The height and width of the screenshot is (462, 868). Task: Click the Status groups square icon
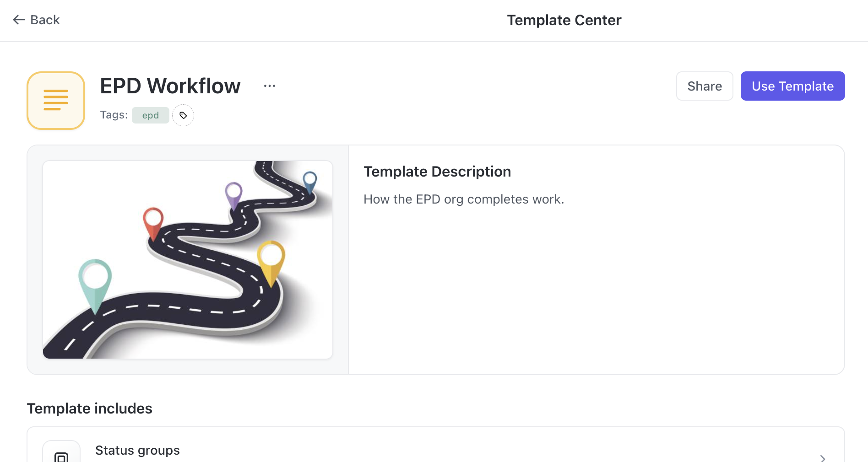(61, 456)
